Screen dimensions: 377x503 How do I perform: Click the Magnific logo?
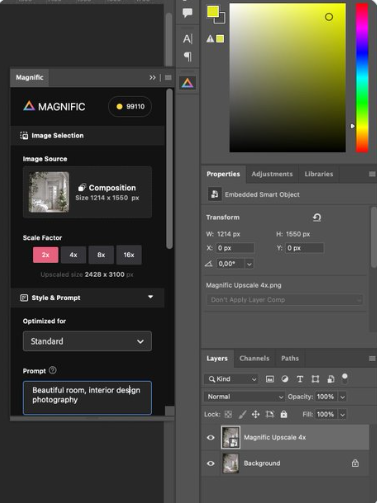[x=54, y=107]
